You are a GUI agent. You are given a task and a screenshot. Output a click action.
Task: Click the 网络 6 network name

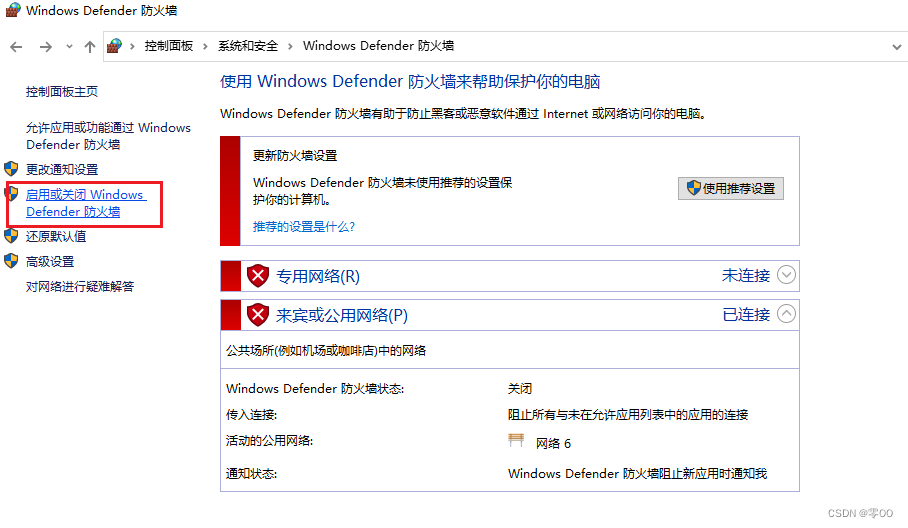(x=553, y=443)
